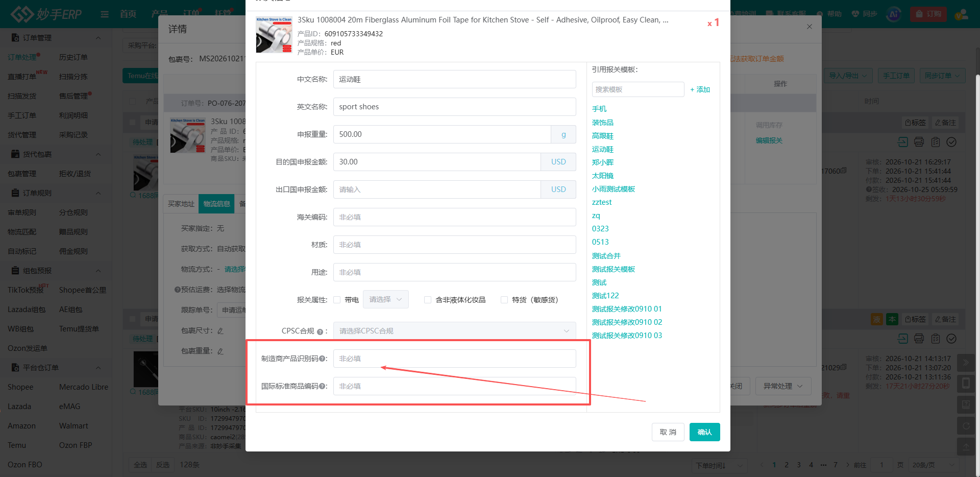Image resolution: width=980 pixels, height=477 pixels.
Task: Go to page 2 in pagination
Action: [787, 465]
